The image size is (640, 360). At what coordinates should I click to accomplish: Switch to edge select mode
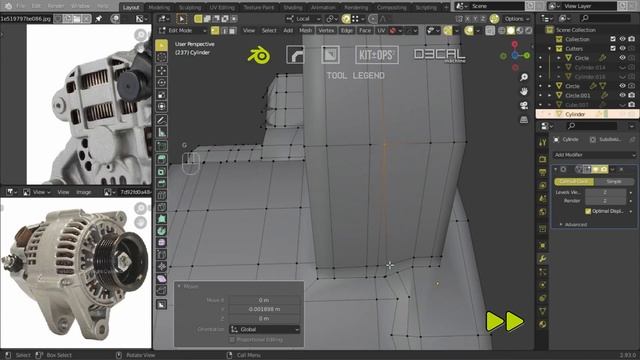(224, 31)
